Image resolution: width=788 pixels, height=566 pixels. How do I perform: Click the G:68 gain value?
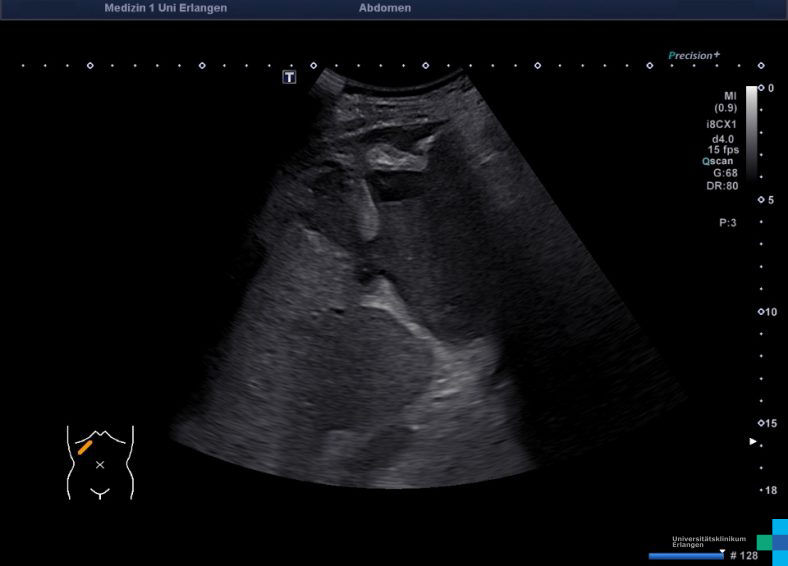click(x=725, y=173)
